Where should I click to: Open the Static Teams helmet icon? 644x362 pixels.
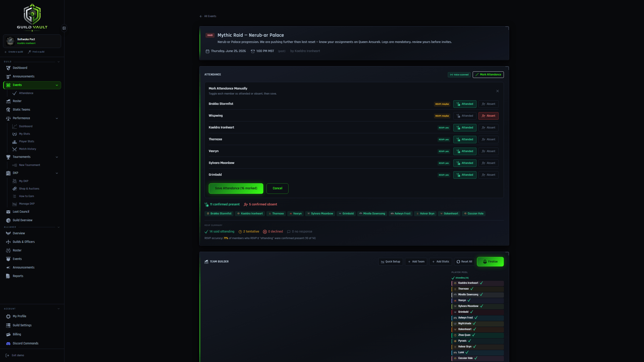click(8, 110)
